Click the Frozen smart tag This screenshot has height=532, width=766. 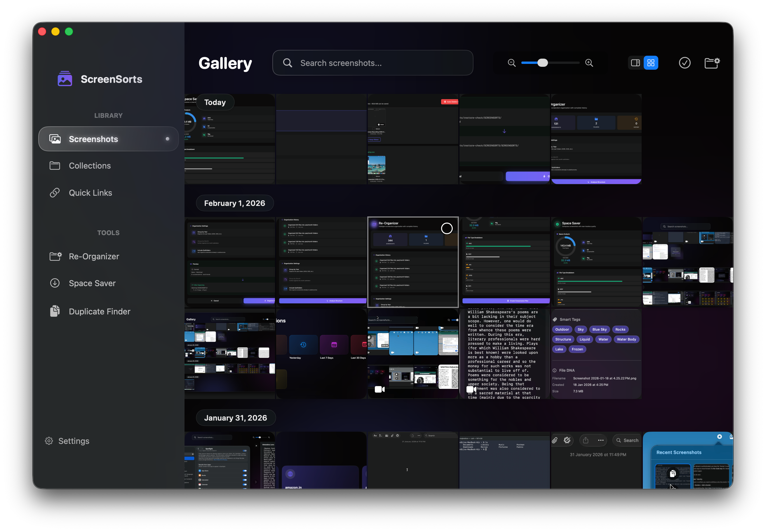click(x=577, y=349)
